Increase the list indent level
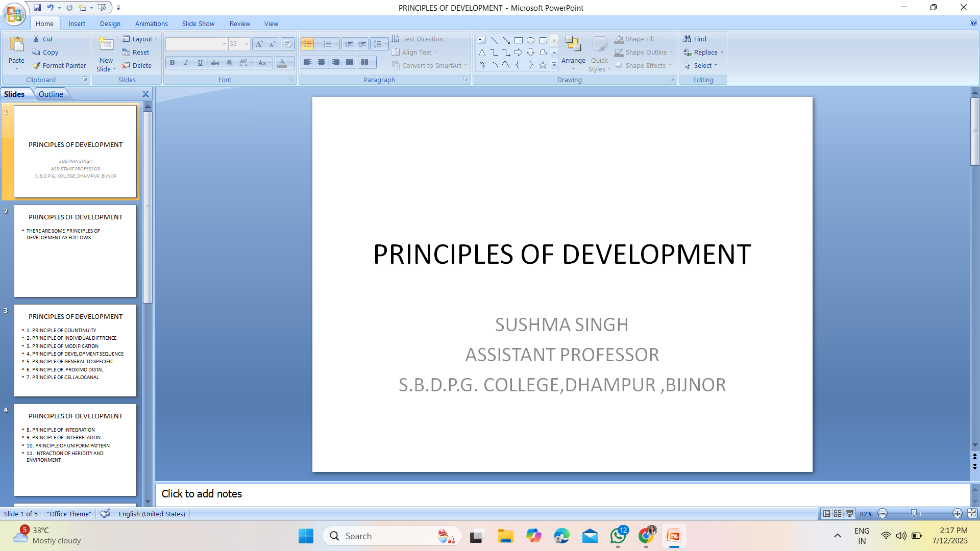980x551 pixels. [362, 44]
